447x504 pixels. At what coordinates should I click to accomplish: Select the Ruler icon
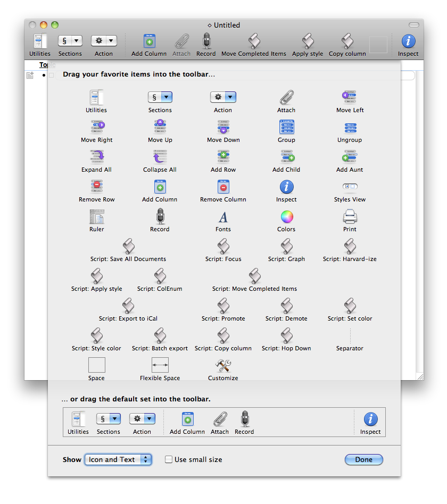click(96, 216)
